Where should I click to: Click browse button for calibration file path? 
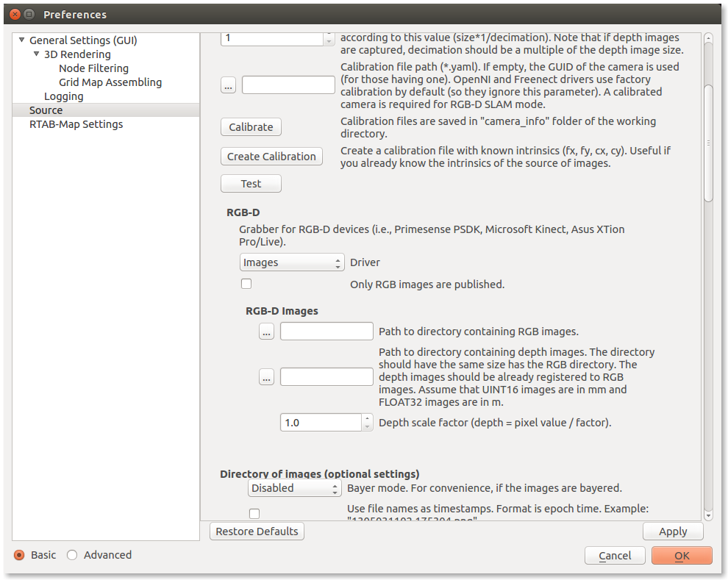228,85
